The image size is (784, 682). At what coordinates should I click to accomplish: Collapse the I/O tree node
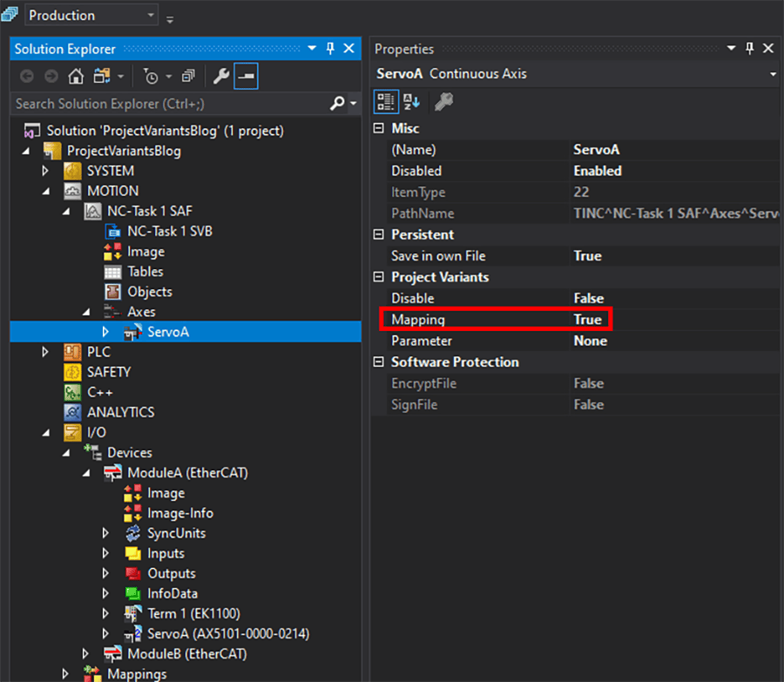(x=45, y=433)
